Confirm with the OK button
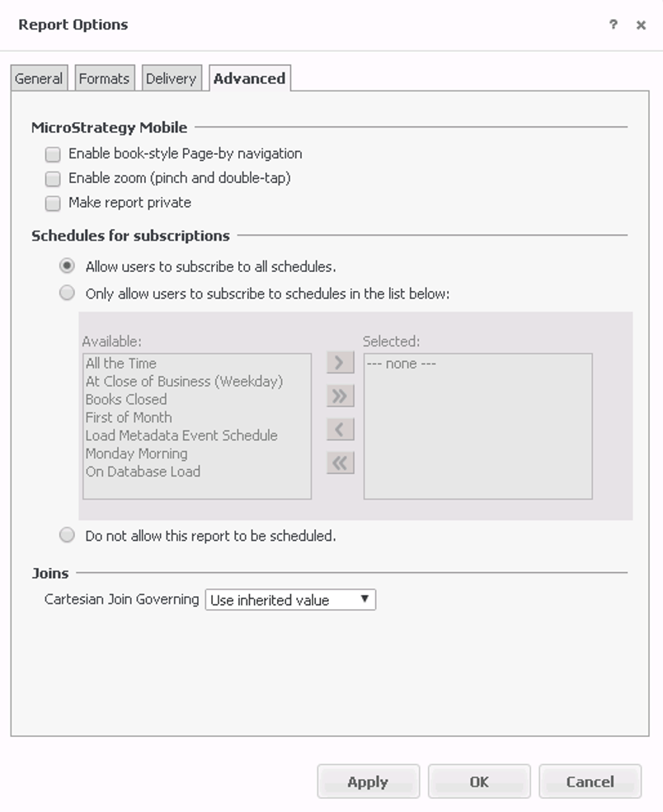Viewport: 663px width, 812px height. 479,781
